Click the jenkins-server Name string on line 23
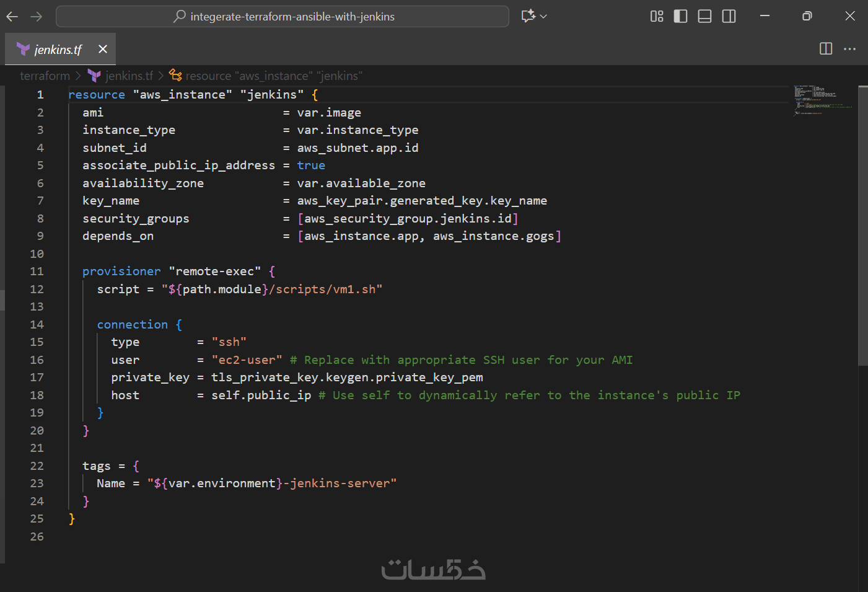Screen dimensions: 868x592 pyautogui.click(x=272, y=484)
